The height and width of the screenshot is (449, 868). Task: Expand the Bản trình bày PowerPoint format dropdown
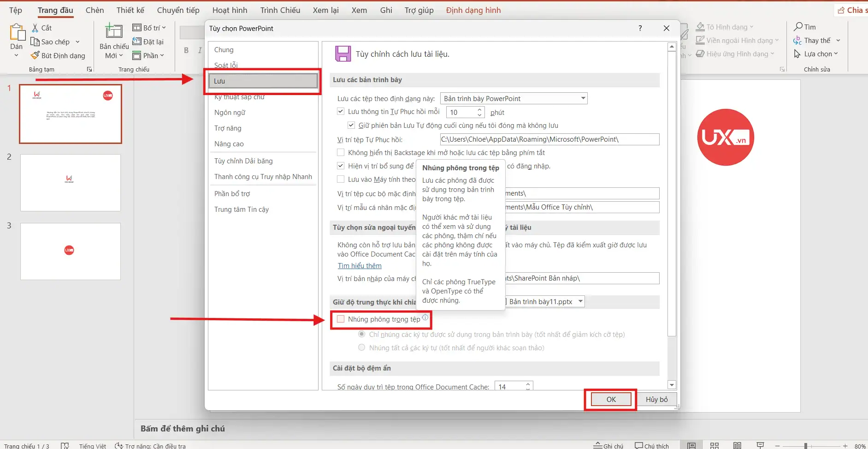point(583,98)
